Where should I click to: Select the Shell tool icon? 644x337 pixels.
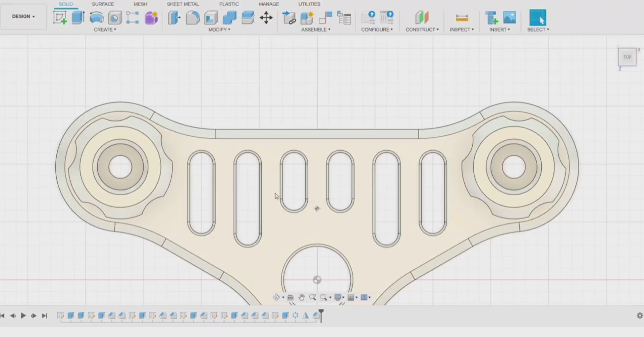(x=211, y=18)
